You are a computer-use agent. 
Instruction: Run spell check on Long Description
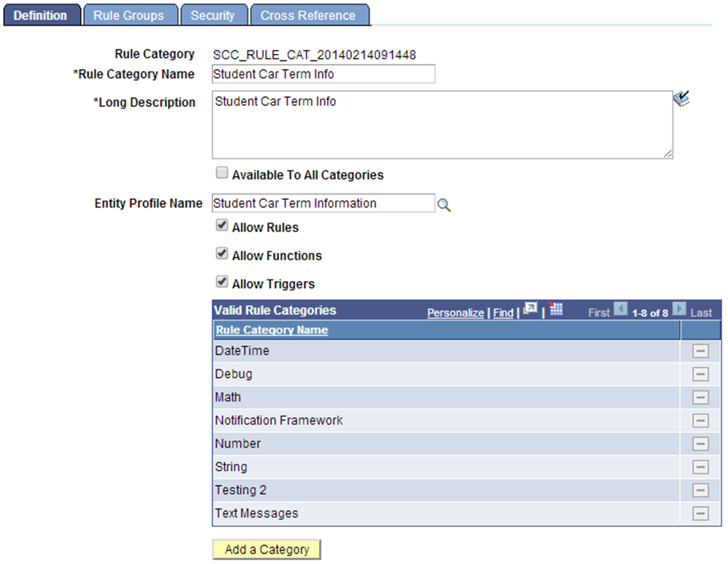(x=681, y=98)
